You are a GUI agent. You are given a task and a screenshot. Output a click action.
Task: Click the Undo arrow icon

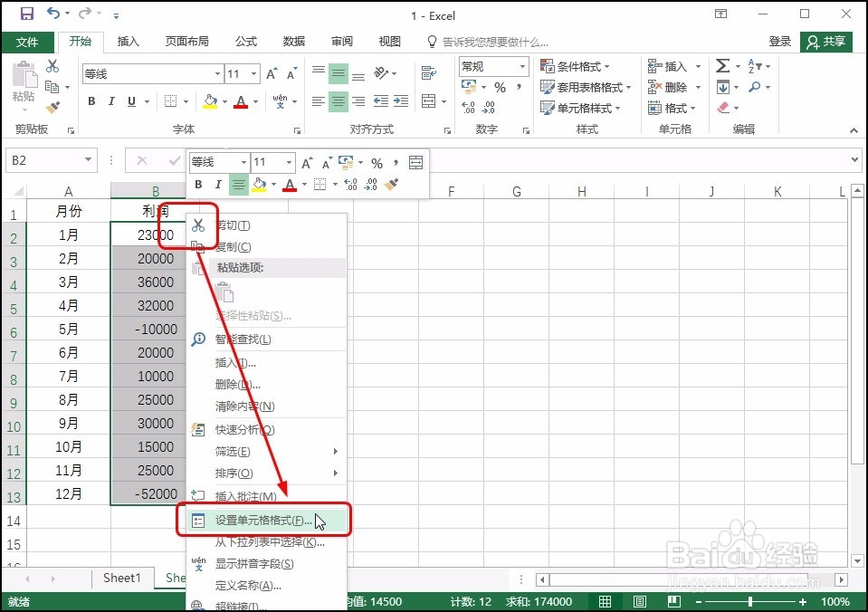click(x=53, y=14)
